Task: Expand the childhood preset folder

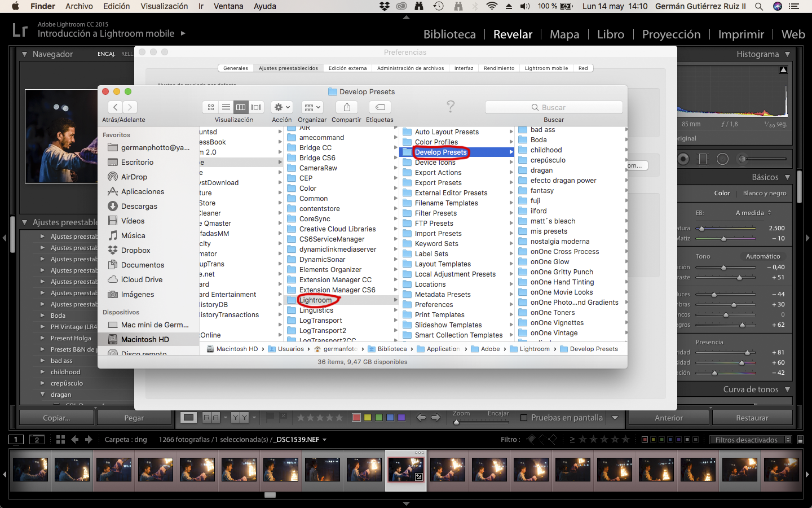Action: coord(42,372)
